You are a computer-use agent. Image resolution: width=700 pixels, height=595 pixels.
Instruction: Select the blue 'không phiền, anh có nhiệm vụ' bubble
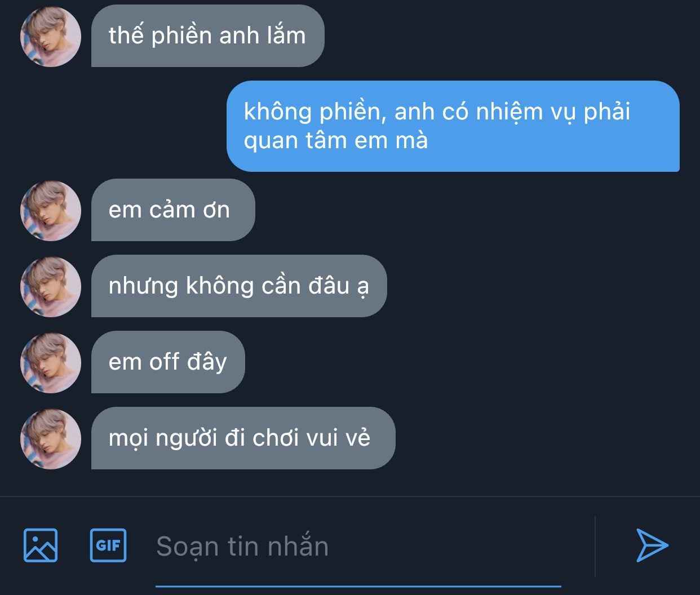[453, 126]
